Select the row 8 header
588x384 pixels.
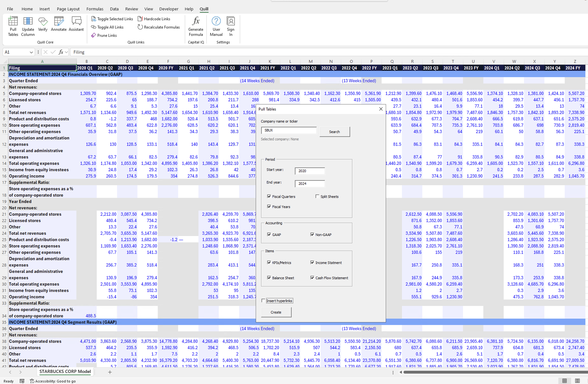(x=4, y=112)
